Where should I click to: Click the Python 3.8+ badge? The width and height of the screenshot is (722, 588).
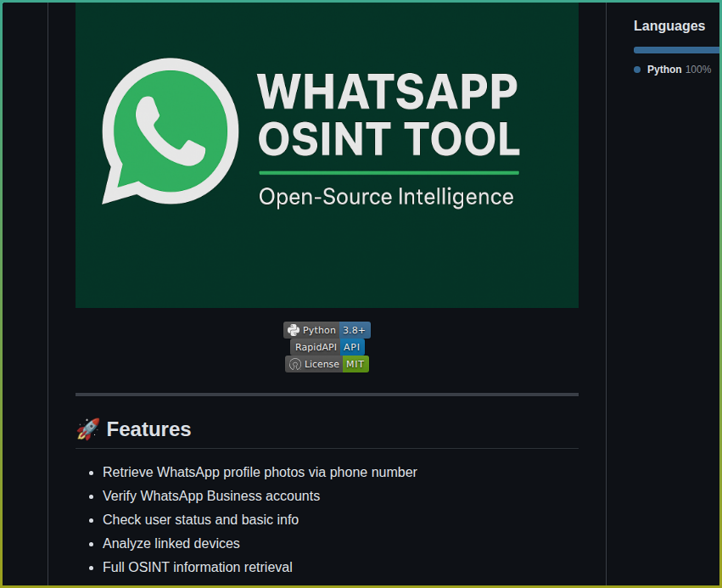327,330
